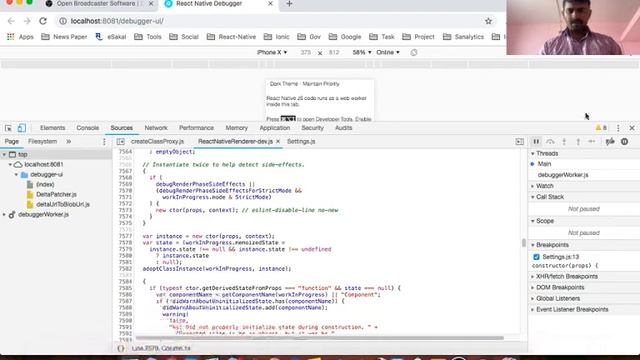Switch to the Application panel tab
This screenshot has height=360, width=640.
(x=275, y=128)
